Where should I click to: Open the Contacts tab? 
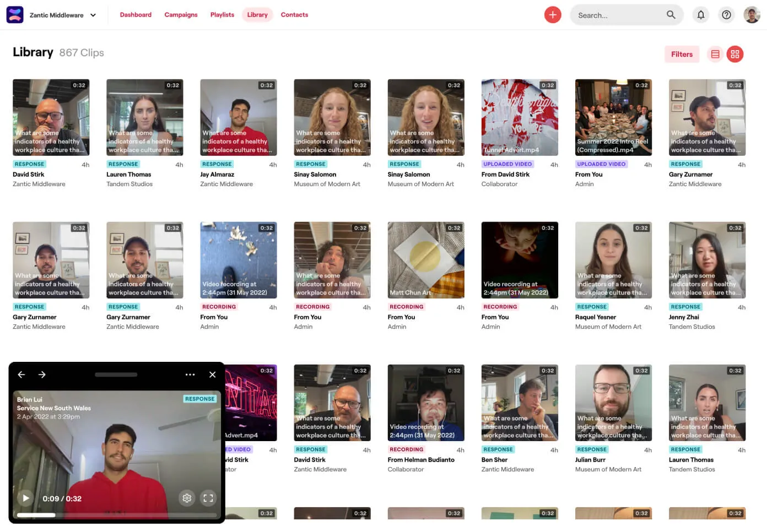(294, 15)
